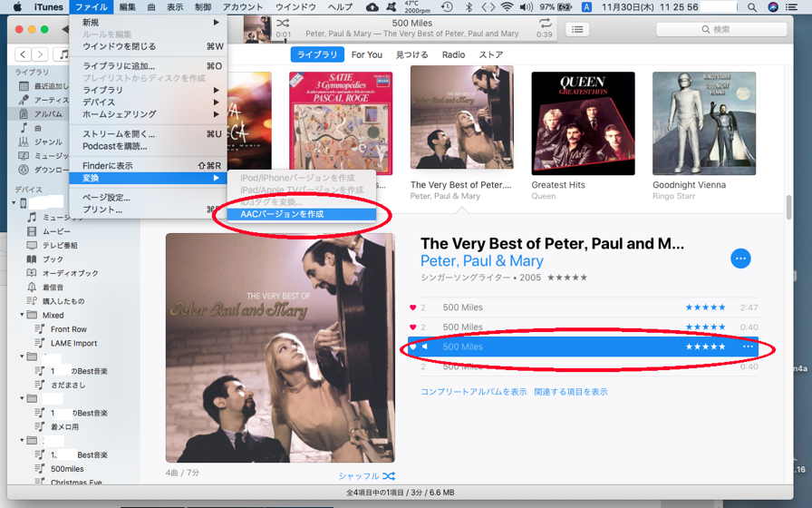Open 着信音 under the device
812x508 pixels.
click(x=53, y=288)
